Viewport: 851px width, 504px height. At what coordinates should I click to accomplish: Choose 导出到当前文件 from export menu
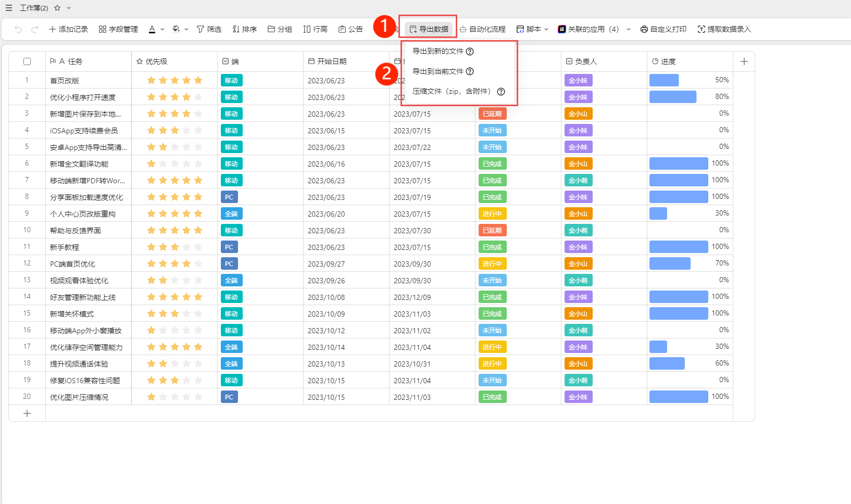tap(437, 71)
